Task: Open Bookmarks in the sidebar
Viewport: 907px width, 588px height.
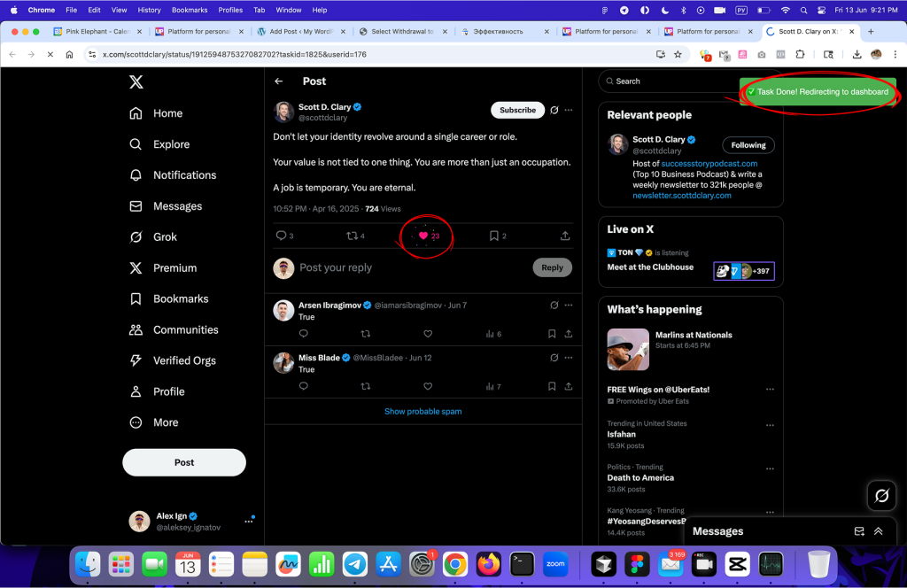Action: tap(168, 299)
